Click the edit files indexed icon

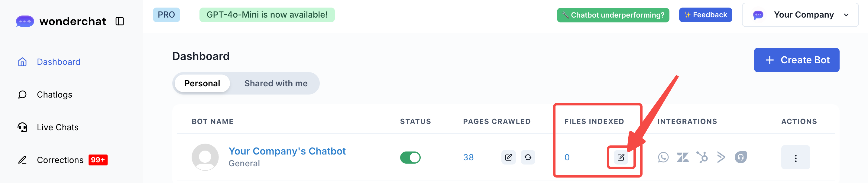[621, 157]
